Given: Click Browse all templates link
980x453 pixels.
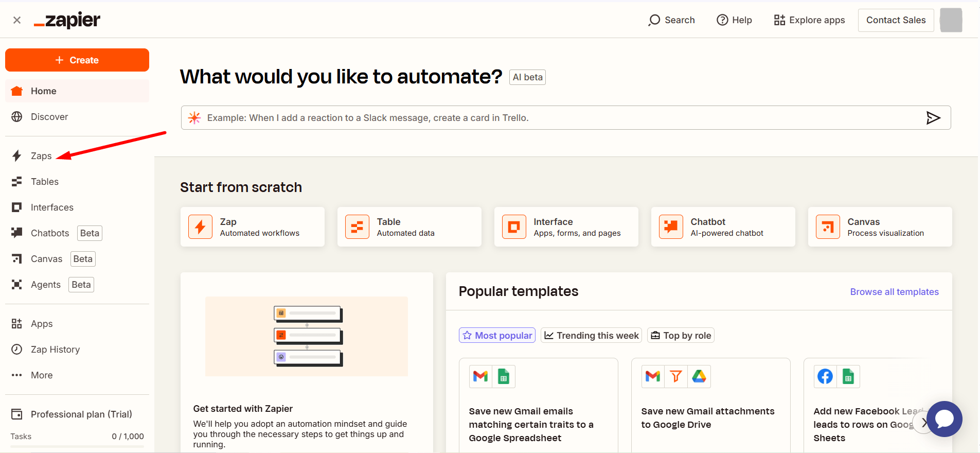Looking at the screenshot, I should click(894, 292).
